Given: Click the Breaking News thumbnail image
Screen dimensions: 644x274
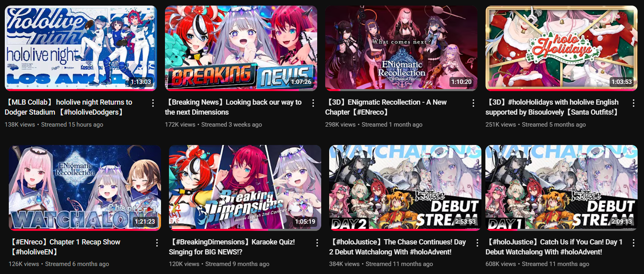Looking at the screenshot, I should tap(241, 48).
